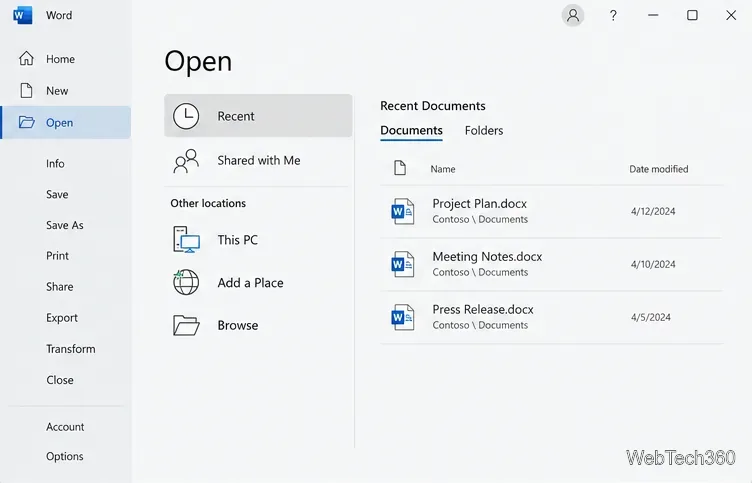Screen dimensions: 752x483
Task: Click the Browse folder icon
Action: click(x=186, y=325)
